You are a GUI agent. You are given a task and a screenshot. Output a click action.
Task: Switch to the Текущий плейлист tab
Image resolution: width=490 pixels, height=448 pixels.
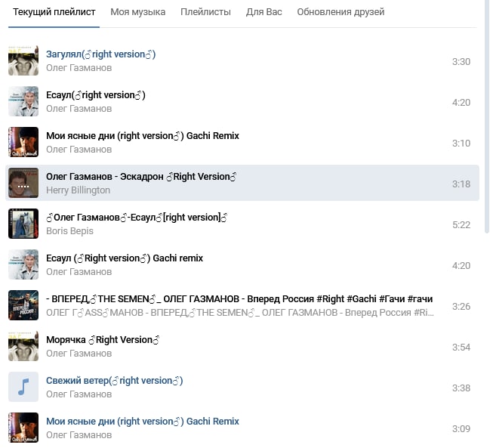click(54, 12)
